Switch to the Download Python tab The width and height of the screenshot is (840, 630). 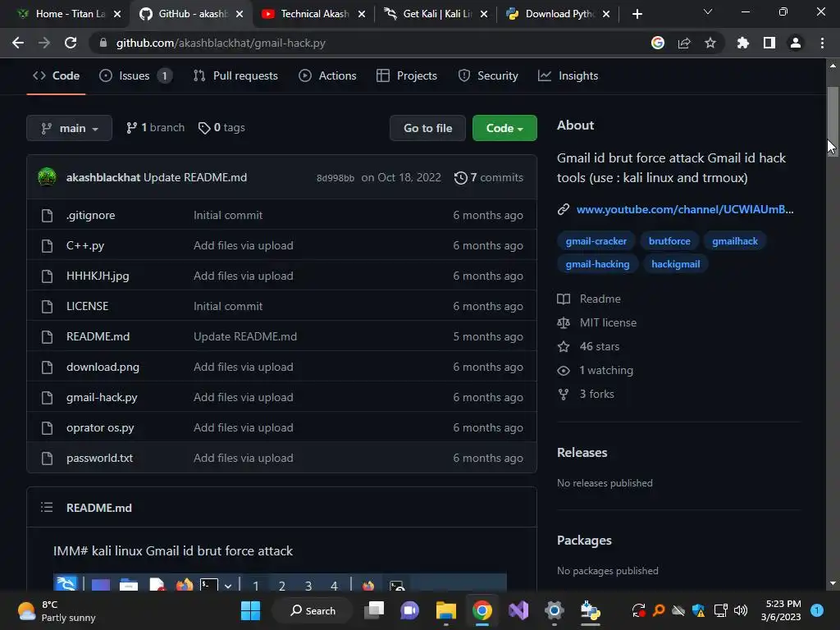click(559, 14)
